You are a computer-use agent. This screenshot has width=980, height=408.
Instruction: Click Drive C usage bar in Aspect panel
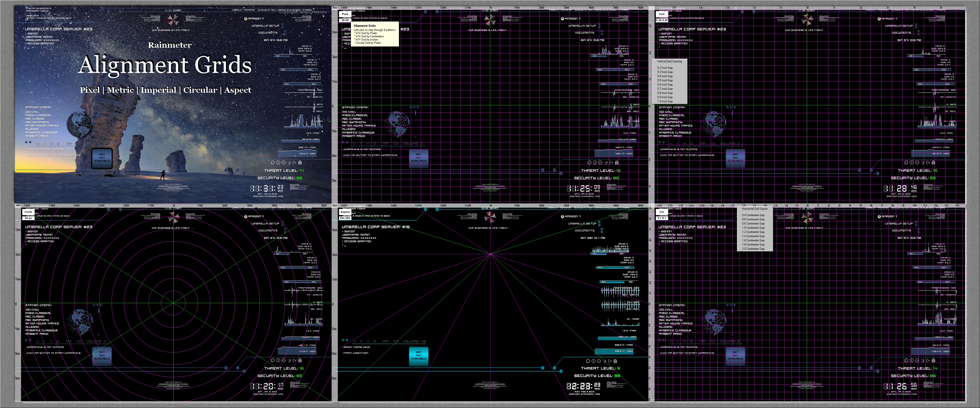pos(610,254)
